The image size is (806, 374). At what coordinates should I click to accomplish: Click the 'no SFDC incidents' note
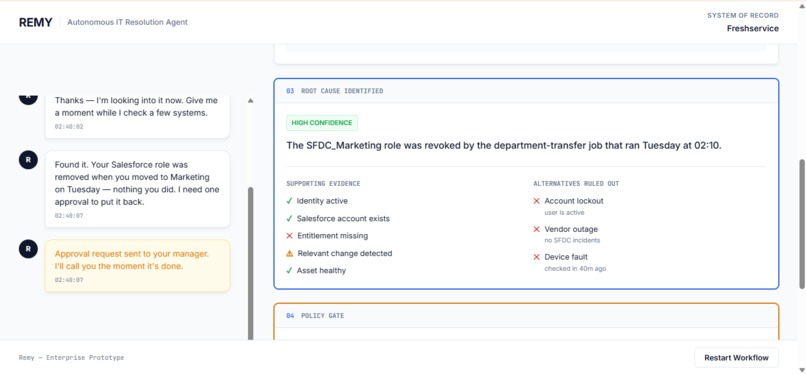tap(572, 240)
